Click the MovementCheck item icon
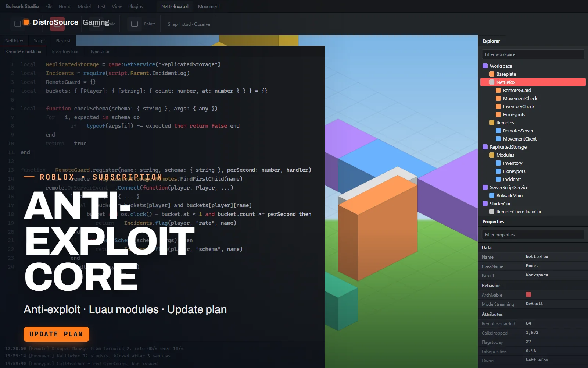 (498, 98)
